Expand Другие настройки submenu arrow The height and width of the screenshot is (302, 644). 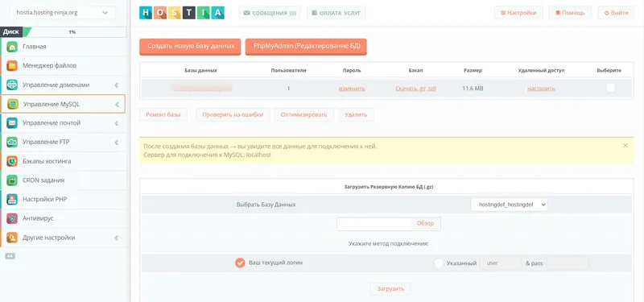(117, 238)
